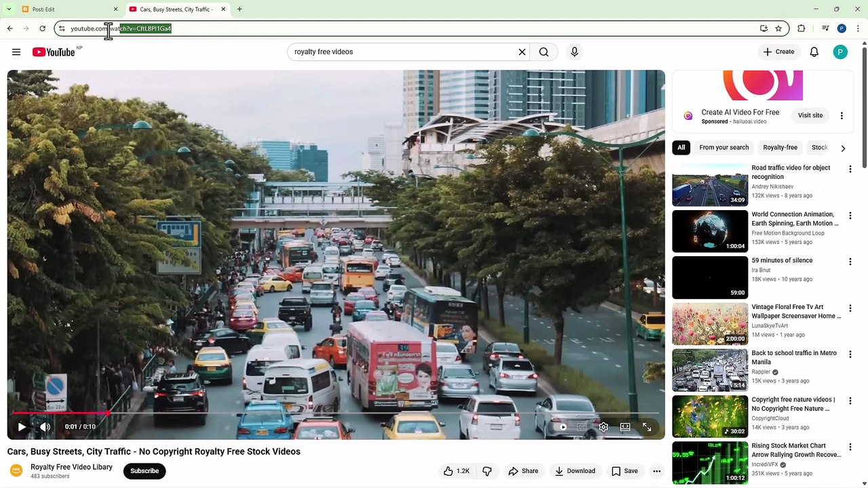Open menu for 59 minutes of silence
Viewport: 868px width, 488px height.
click(850, 262)
